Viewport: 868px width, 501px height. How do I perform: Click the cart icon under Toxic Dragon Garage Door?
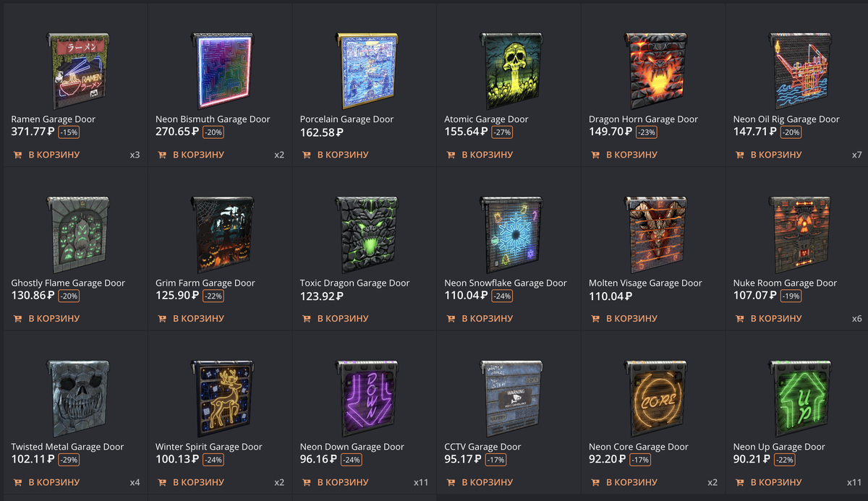pos(307,318)
